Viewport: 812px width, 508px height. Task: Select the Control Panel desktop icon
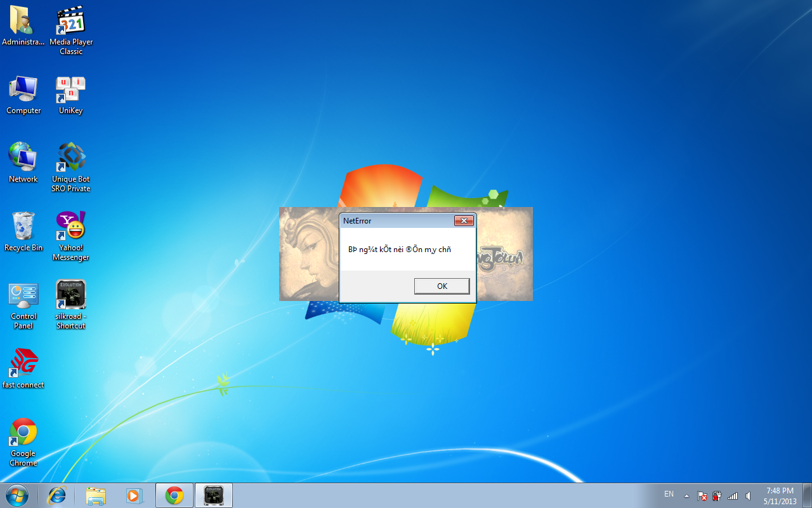pos(23,305)
